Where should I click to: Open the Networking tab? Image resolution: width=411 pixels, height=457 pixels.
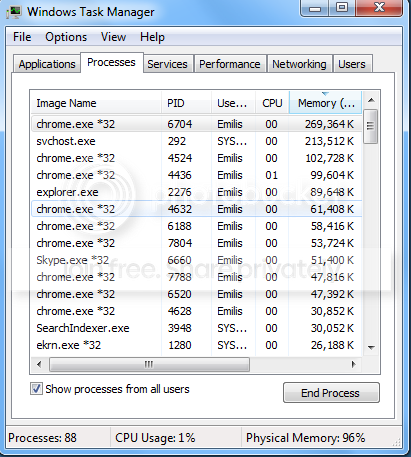click(x=299, y=64)
